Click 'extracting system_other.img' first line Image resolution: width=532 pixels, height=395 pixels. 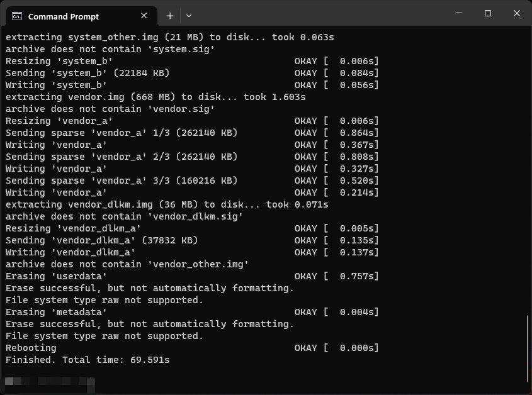point(169,37)
